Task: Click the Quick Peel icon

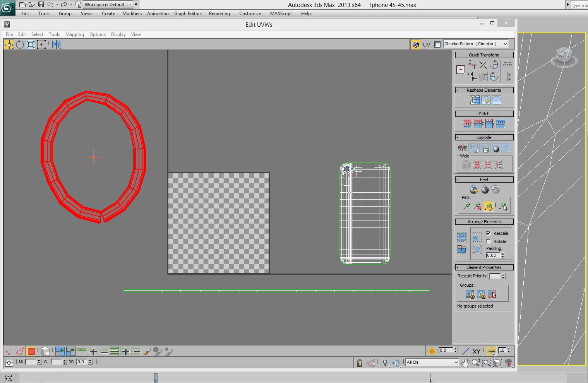Action: pyautogui.click(x=474, y=190)
